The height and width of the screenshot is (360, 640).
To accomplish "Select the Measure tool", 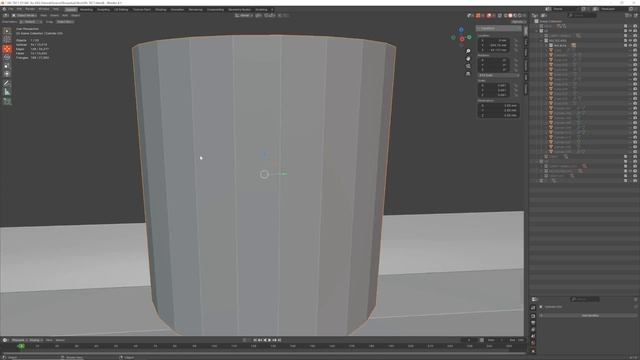I will pyautogui.click(x=7, y=92).
